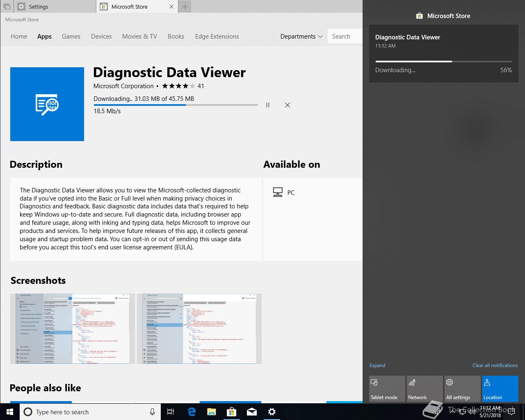This screenshot has width=525, height=420.
Task: Click the download progress bar in Store
Action: [176, 105]
